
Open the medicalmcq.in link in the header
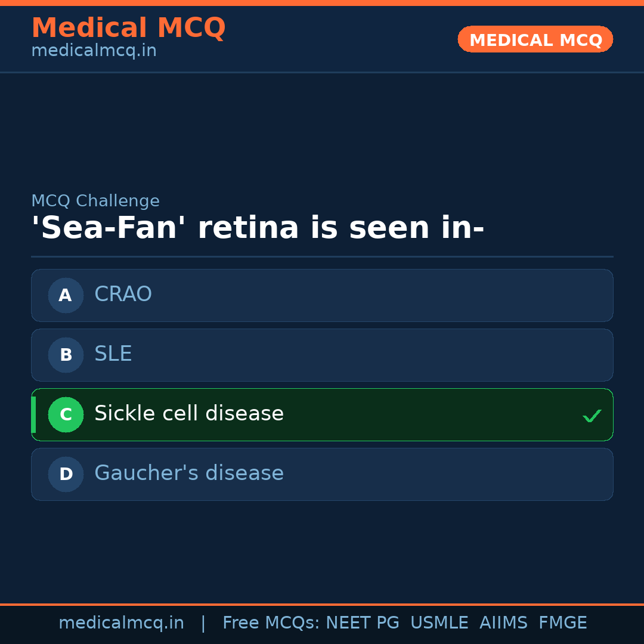pos(94,51)
